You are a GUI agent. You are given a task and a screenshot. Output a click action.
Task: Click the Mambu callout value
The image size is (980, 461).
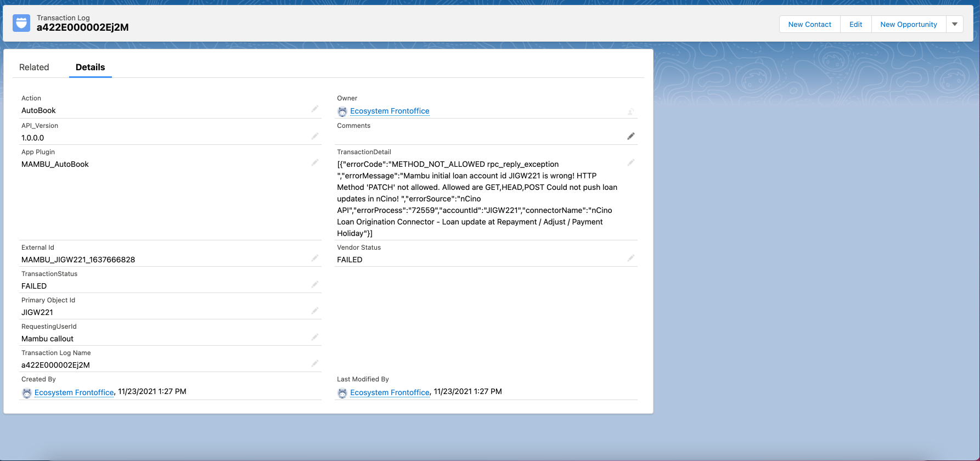pos(47,339)
